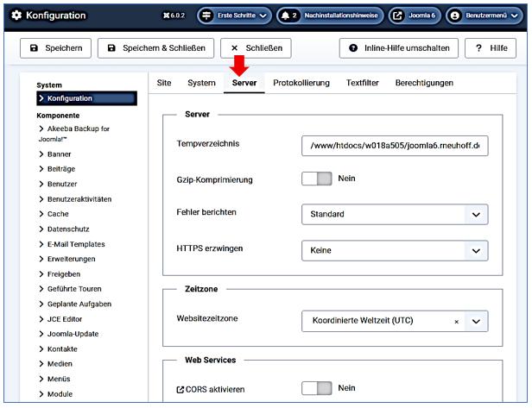Click Inline-Hilfe umschalten button
The width and height of the screenshot is (532, 408).
[x=398, y=48]
